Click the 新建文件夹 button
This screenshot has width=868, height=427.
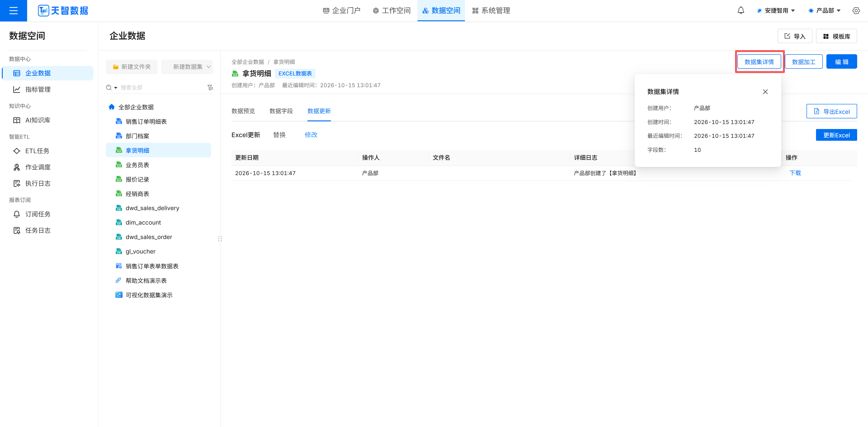pyautogui.click(x=131, y=67)
